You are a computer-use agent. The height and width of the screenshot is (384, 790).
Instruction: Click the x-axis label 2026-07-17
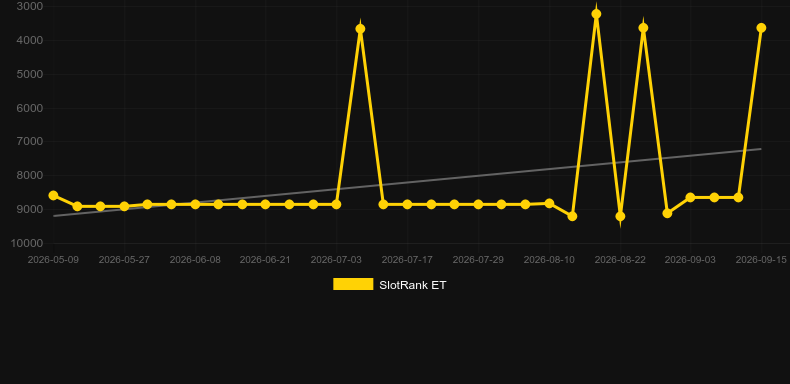pyautogui.click(x=407, y=260)
